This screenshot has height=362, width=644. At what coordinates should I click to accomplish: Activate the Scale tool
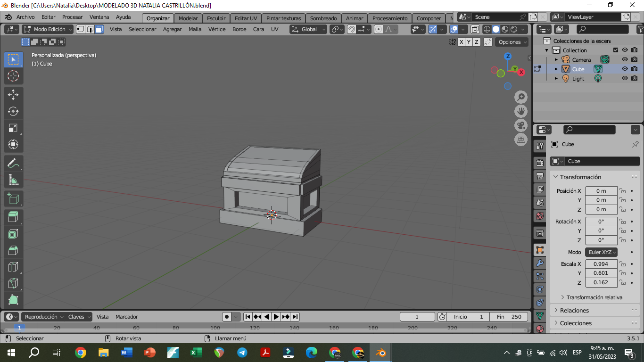click(x=13, y=128)
